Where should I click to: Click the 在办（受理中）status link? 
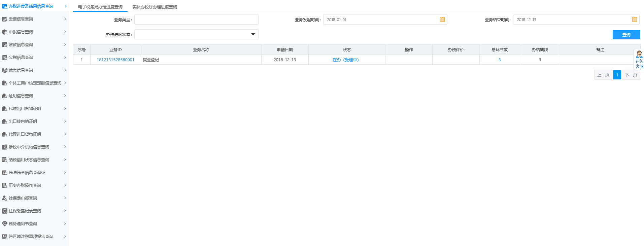(346, 60)
